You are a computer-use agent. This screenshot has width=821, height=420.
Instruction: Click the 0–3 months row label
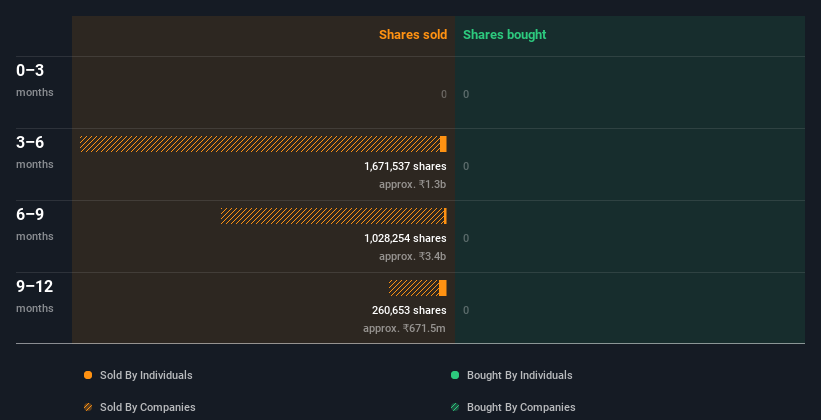click(x=35, y=80)
